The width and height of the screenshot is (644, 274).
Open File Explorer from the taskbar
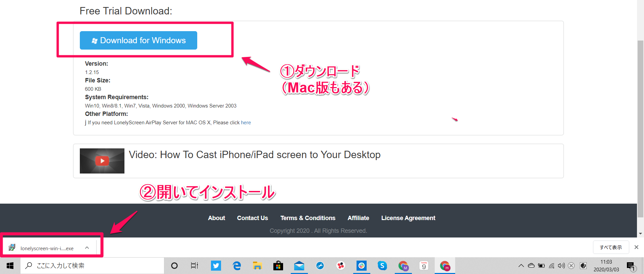(x=257, y=266)
